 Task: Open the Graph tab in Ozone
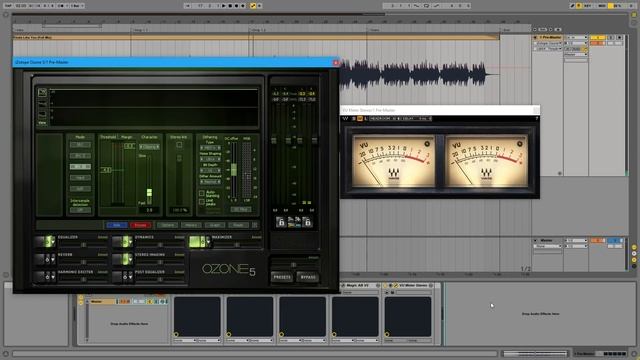[x=215, y=225]
